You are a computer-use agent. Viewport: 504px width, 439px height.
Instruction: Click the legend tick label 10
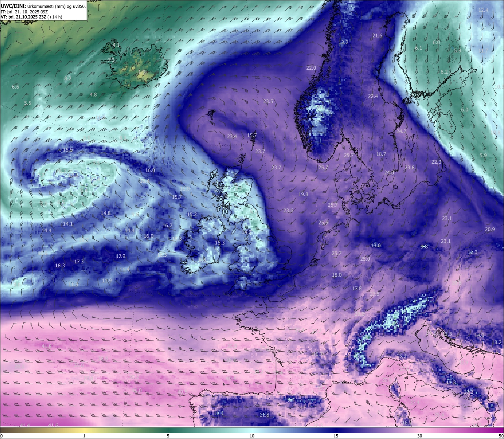coord(252,436)
